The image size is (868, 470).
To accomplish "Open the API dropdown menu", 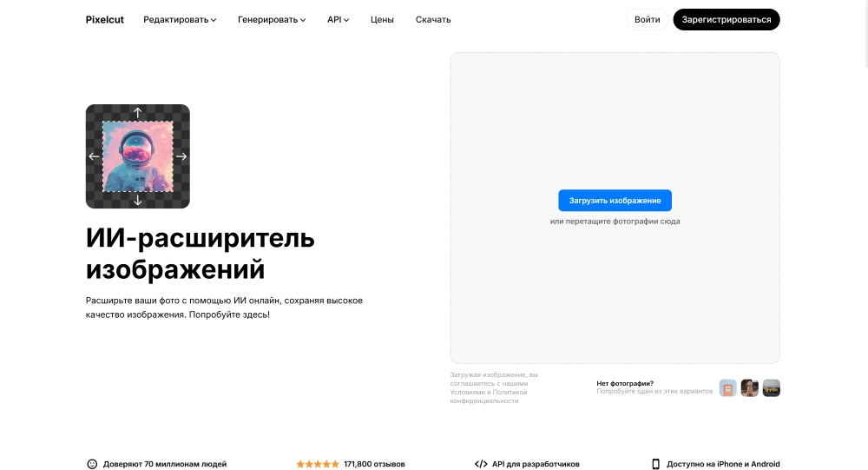I will click(x=338, y=20).
